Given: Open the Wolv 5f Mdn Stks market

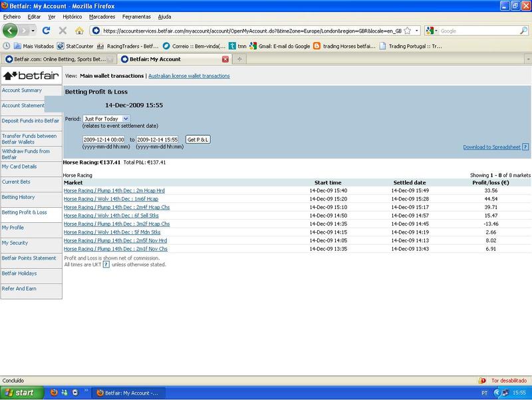Looking at the screenshot, I should pos(112,232).
